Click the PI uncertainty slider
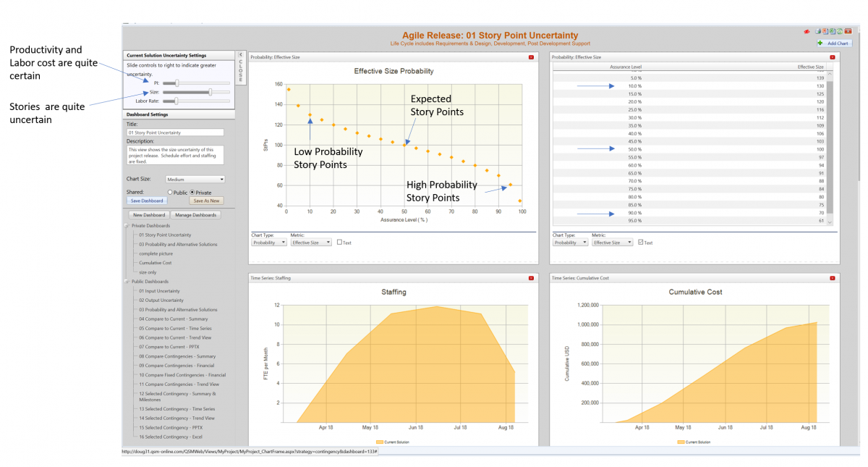This screenshot has width=868, height=467. tap(196, 83)
